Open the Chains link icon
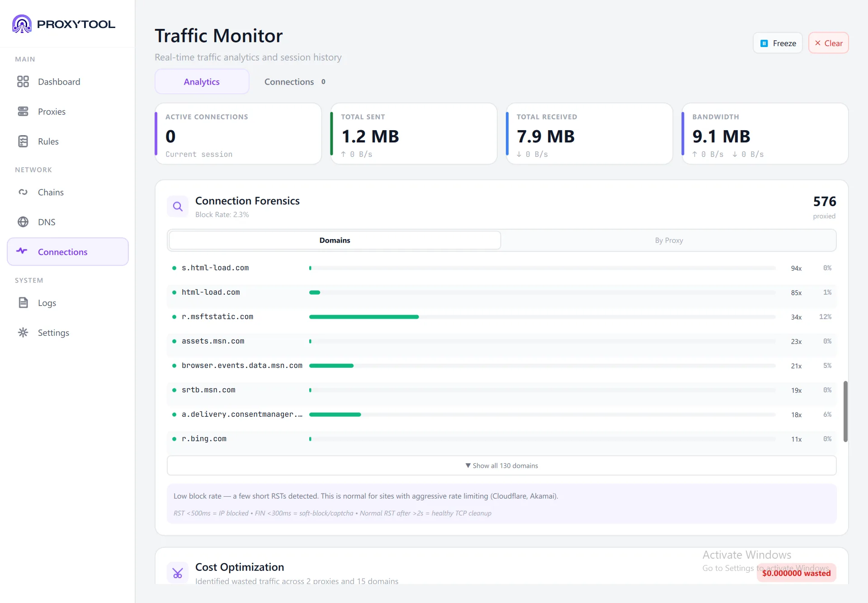Image resolution: width=868 pixels, height=603 pixels. click(x=23, y=192)
